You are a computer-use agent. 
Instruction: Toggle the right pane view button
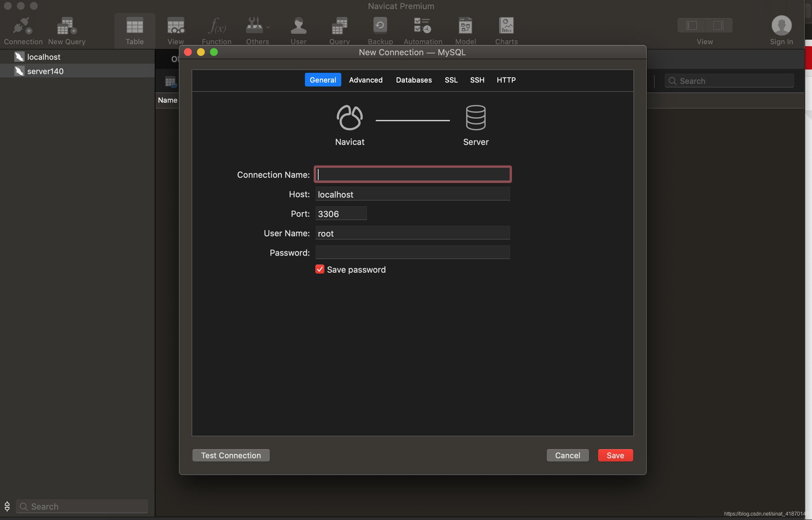click(718, 25)
